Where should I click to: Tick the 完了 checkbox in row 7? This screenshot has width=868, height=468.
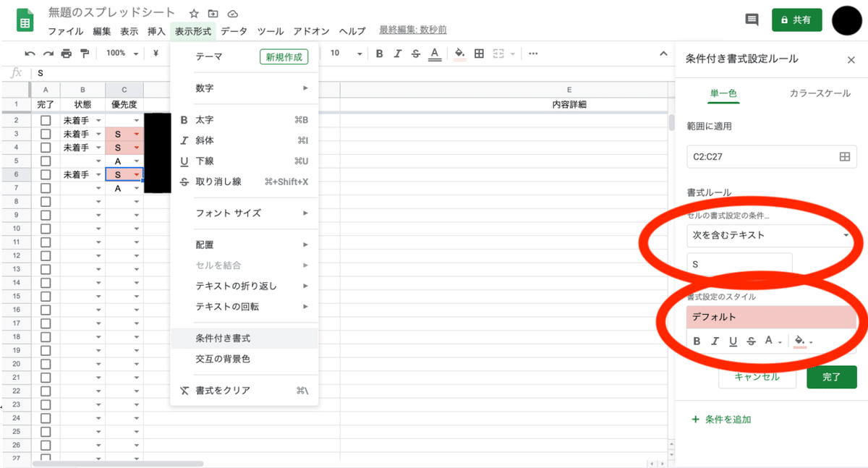point(46,188)
